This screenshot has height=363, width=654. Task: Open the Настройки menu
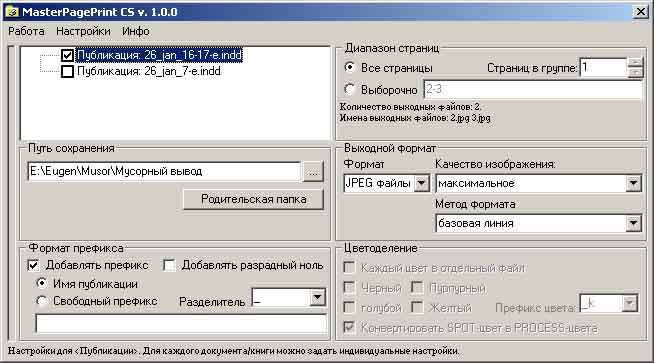(x=83, y=31)
